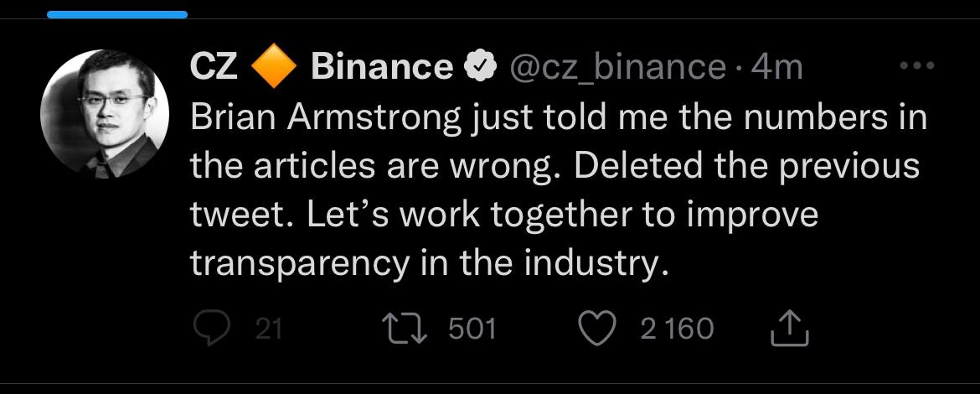Image resolution: width=980 pixels, height=394 pixels.
Task: Open the share menu via the upload arrow icon
Action: tap(790, 329)
